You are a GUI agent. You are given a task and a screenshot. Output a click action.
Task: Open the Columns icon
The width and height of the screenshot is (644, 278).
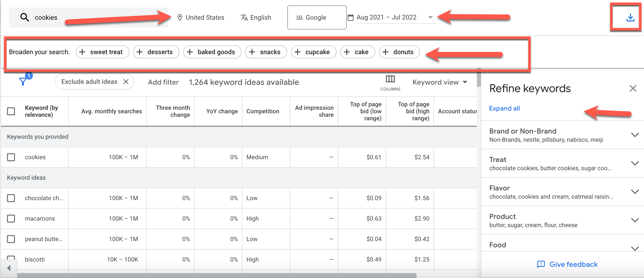(x=390, y=79)
